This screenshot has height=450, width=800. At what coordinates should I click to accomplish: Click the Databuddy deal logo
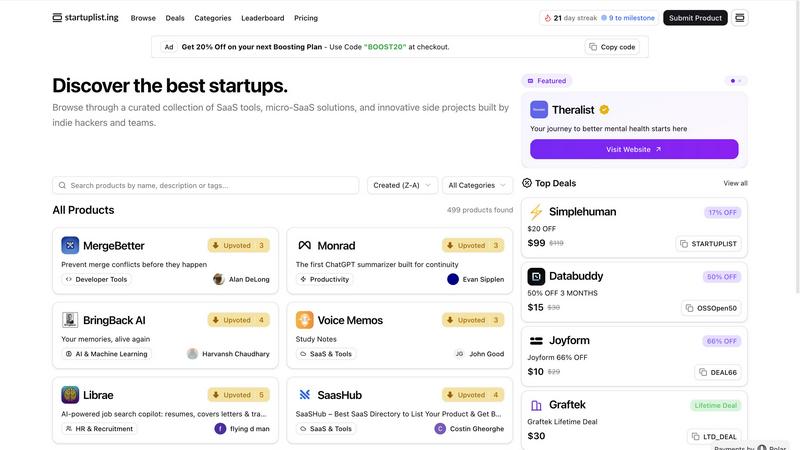(536, 276)
